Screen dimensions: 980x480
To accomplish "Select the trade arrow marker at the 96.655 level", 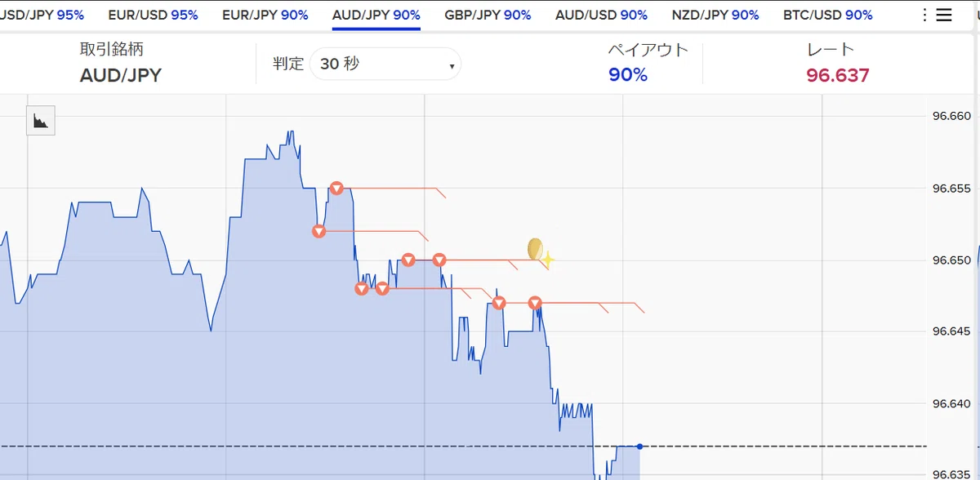I will coord(336,189).
